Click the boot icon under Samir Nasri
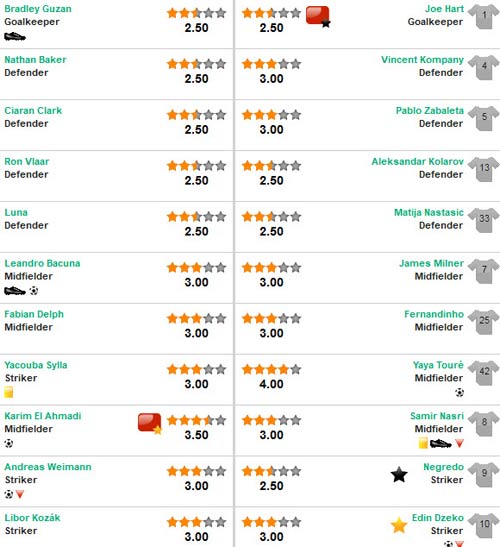 440,443
